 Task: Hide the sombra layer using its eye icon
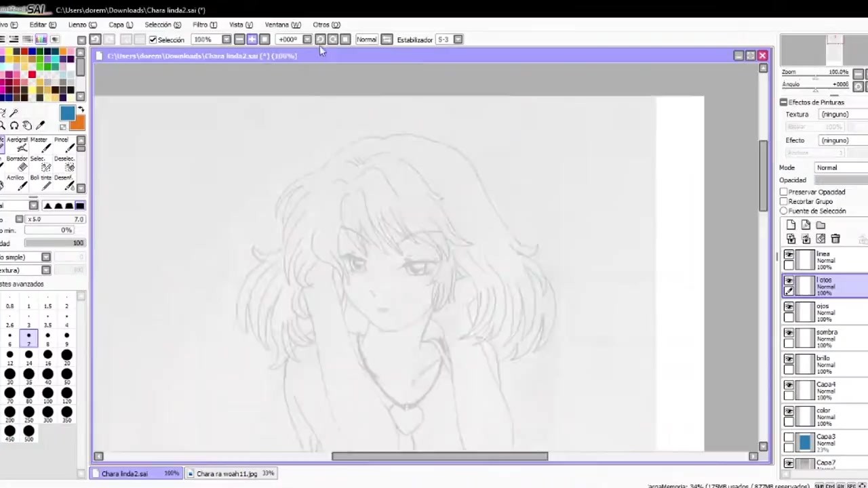click(x=789, y=333)
